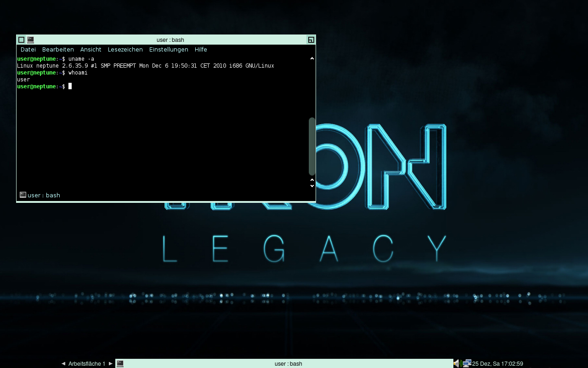
Task: Click the terminal cursor at the last prompt
Action: point(70,86)
